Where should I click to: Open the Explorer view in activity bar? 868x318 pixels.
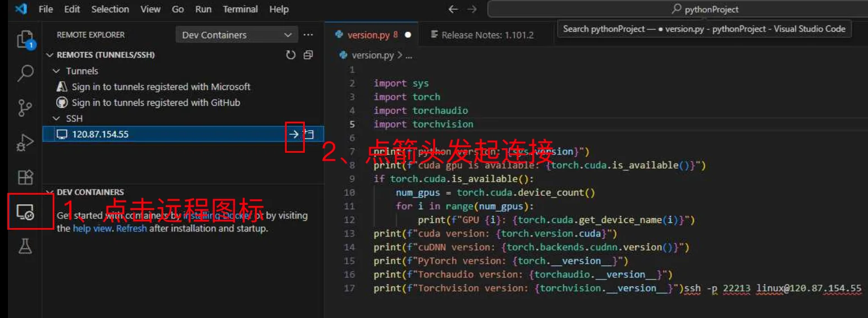(x=25, y=39)
